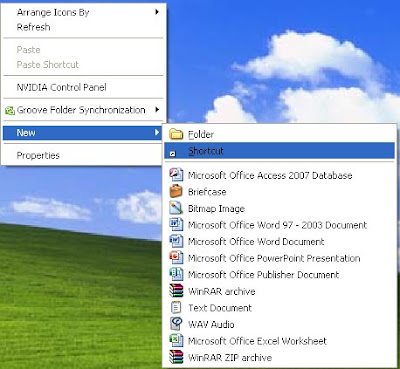Select the Groove Folder Synchronization entry
This screenshot has height=369, width=400.
(x=83, y=110)
